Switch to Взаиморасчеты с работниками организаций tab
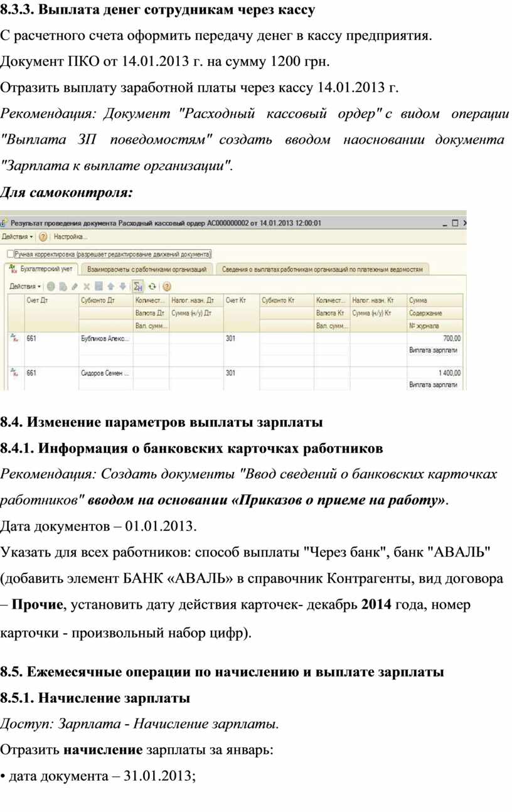The height and width of the screenshot is (812, 512). pyautogui.click(x=147, y=269)
